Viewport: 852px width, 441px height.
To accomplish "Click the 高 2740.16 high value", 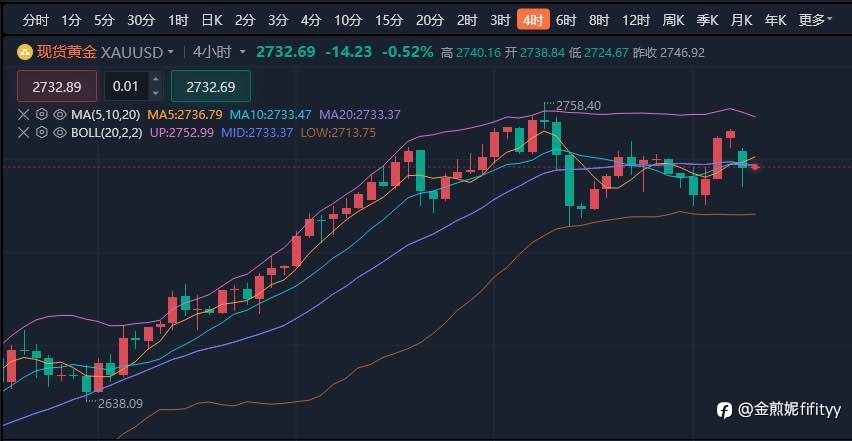I will pos(471,53).
